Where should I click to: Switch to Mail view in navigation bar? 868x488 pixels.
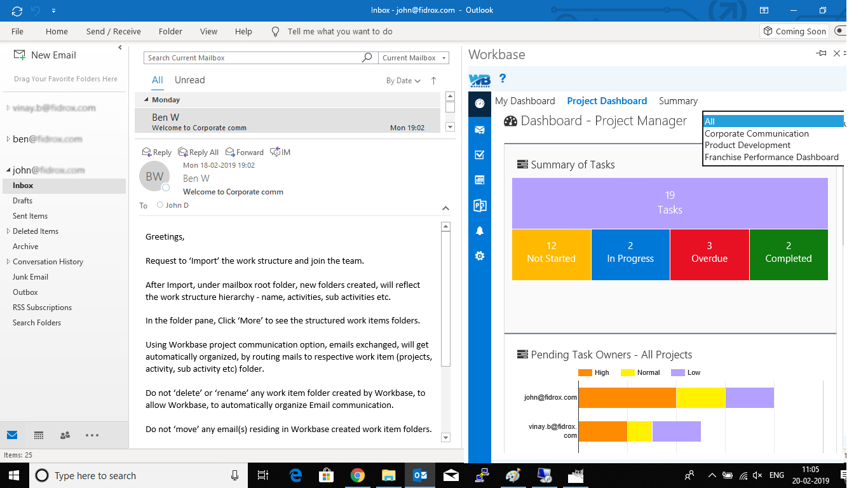coord(12,435)
